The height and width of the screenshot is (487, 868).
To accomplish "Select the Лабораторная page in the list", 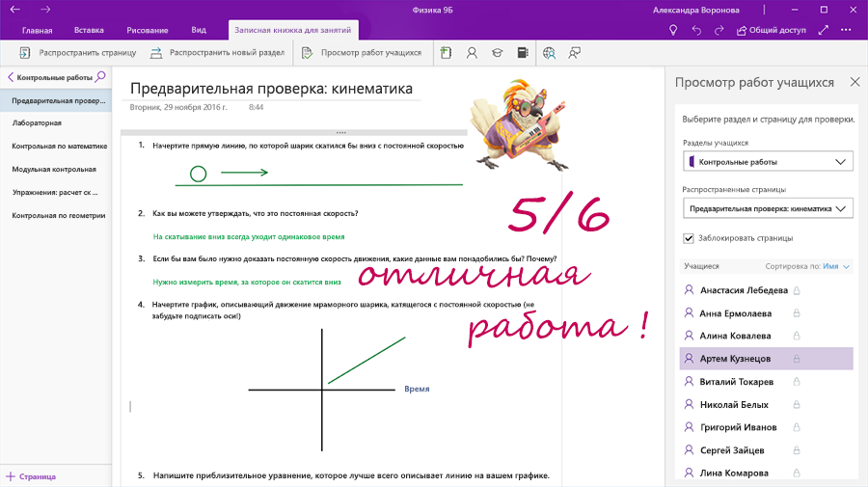I will (x=38, y=123).
